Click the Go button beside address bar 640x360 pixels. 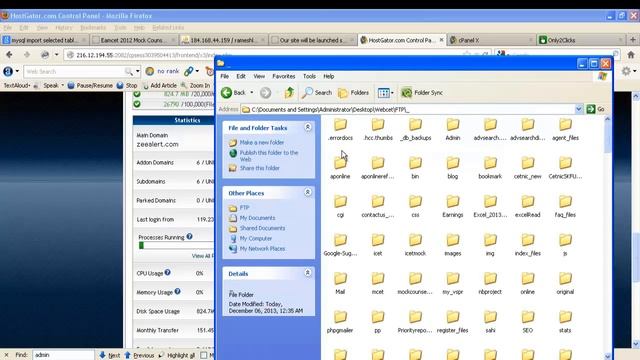click(596, 109)
